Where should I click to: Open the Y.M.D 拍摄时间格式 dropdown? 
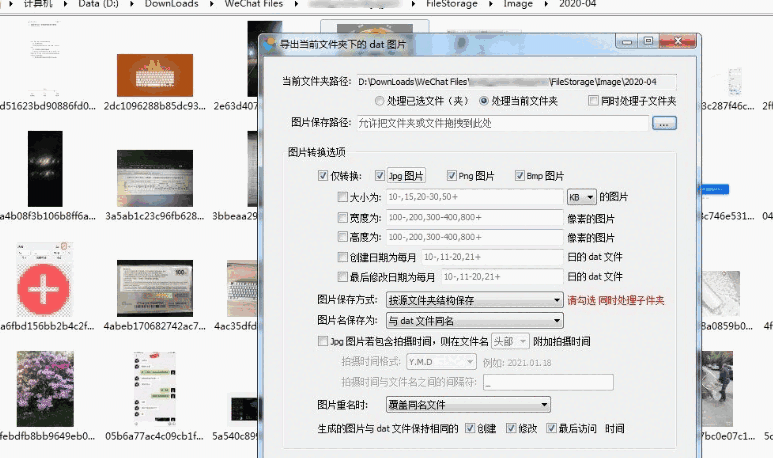[441, 362]
